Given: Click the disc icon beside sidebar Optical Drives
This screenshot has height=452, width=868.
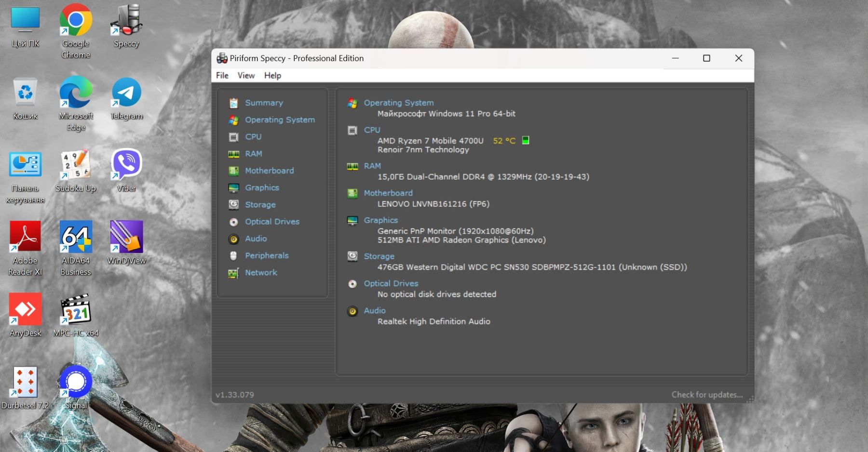Looking at the screenshot, I should (x=234, y=222).
